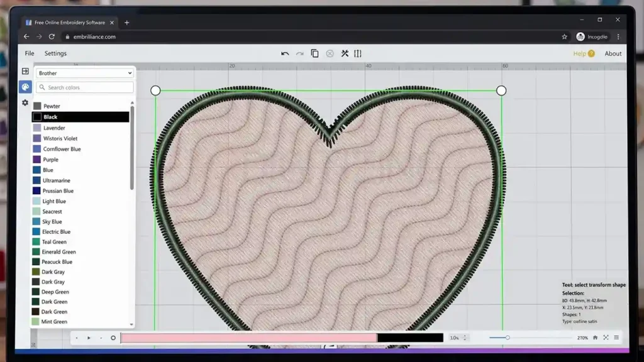Play the stitch simulation
The image size is (644, 362).
click(89, 337)
